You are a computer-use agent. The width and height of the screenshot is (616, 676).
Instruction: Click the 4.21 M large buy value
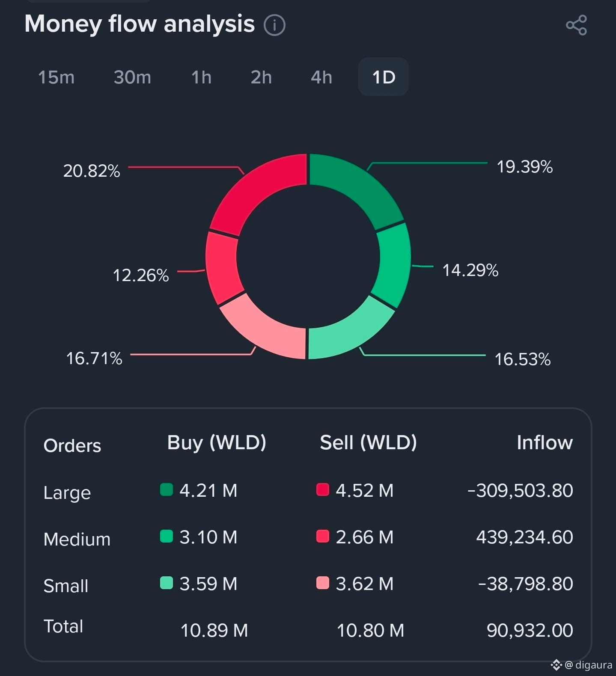point(208,490)
